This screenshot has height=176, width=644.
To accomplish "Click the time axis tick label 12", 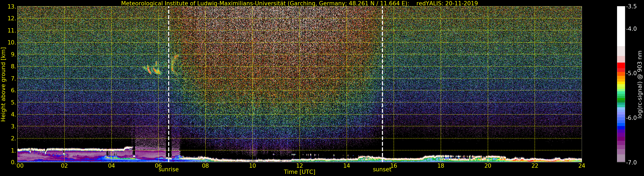I will pos(300,166).
